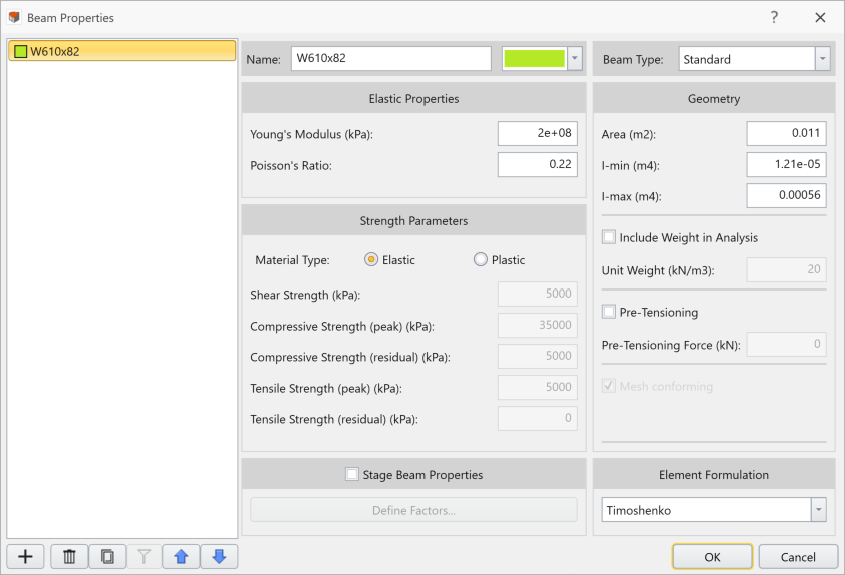Viewport: 845px width, 575px height.
Task: Click the green beam color swatch
Action: [535, 58]
